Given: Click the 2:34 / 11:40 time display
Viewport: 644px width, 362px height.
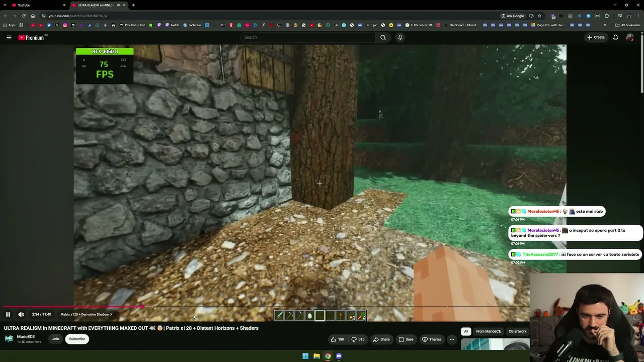Looking at the screenshot, I should click(x=42, y=314).
